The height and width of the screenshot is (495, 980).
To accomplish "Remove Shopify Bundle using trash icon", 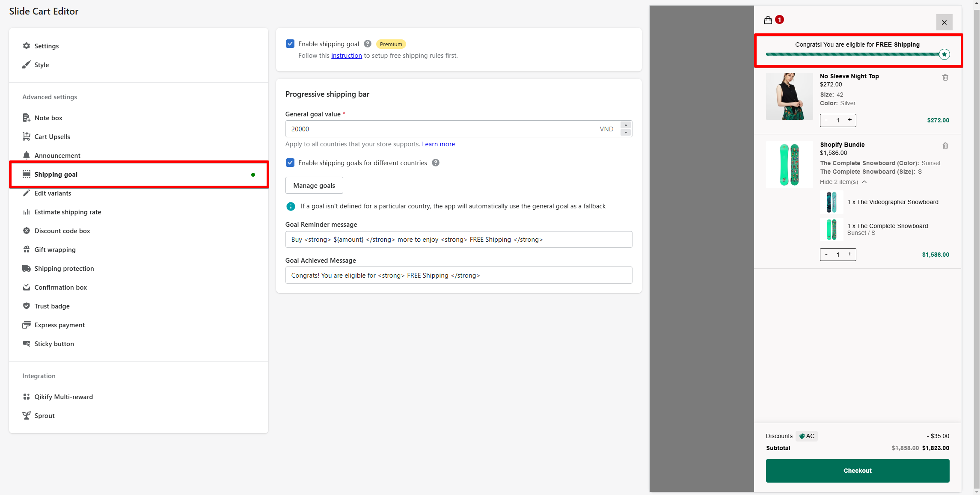I will click(x=945, y=146).
